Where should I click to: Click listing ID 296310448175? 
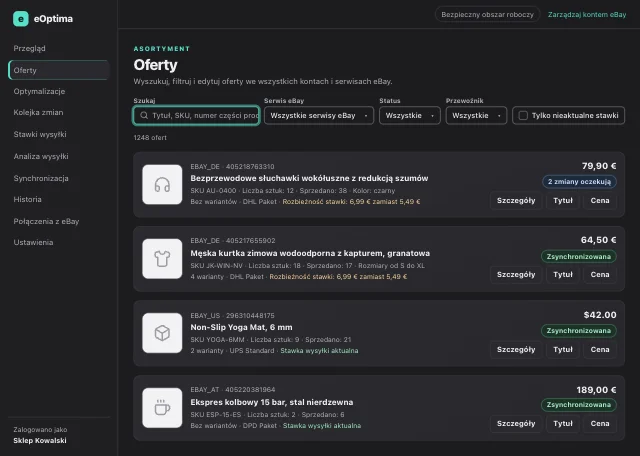pos(250,316)
